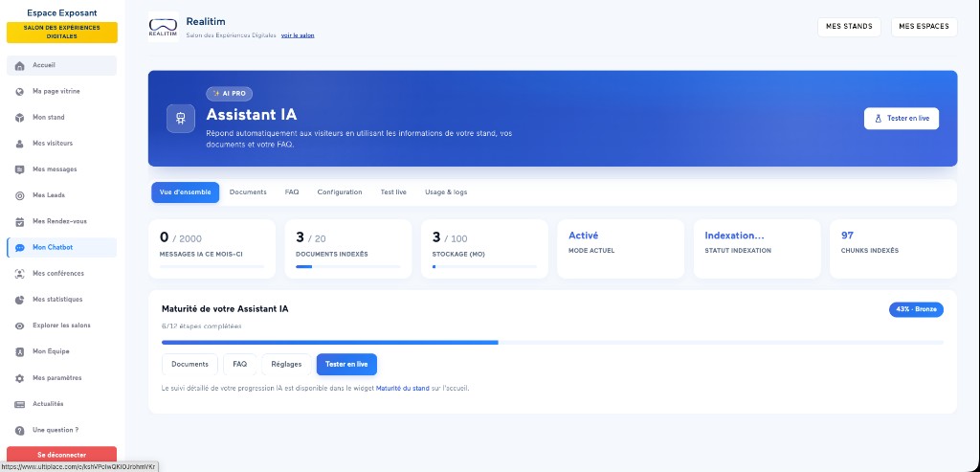Click the icon beside Mes conférences
Viewport: 980px width, 472px height.
pos(19,274)
